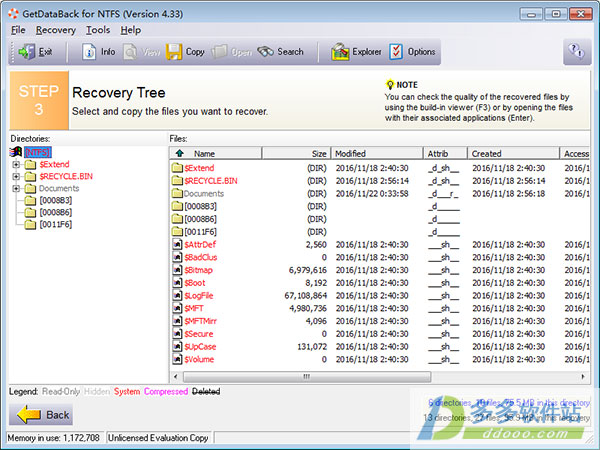Click size value 4,980,736

point(308,308)
